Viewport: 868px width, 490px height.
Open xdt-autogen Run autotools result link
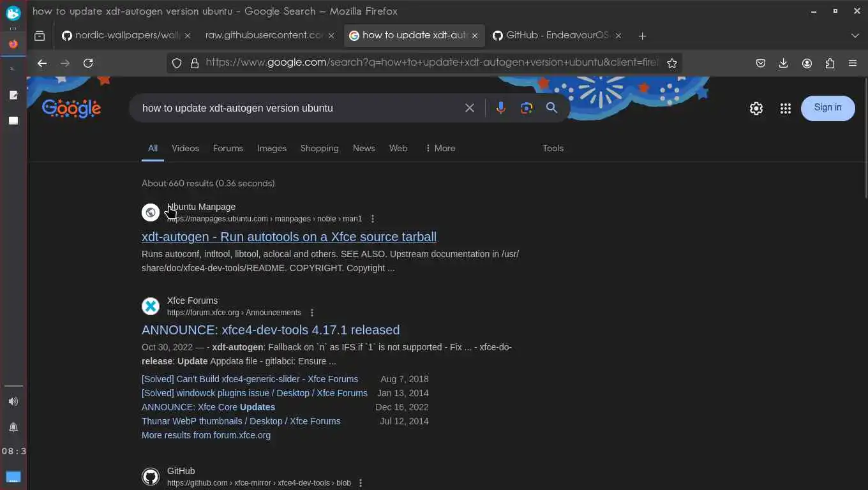[289, 237]
